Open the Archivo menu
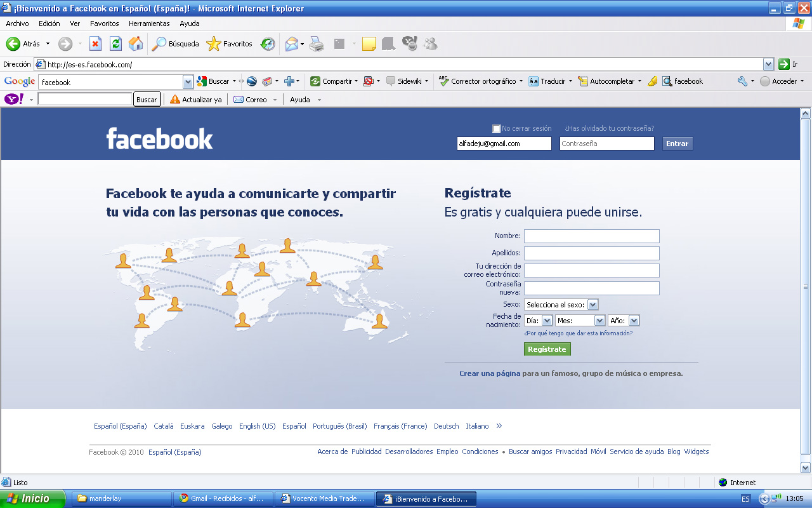Viewport: 812px width, 508px height. click(x=17, y=23)
